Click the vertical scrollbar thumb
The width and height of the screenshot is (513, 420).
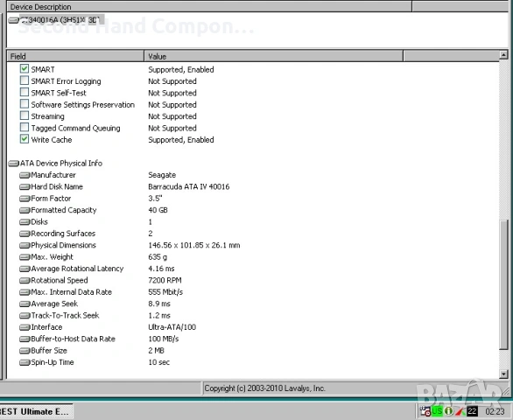pyautogui.click(x=503, y=284)
